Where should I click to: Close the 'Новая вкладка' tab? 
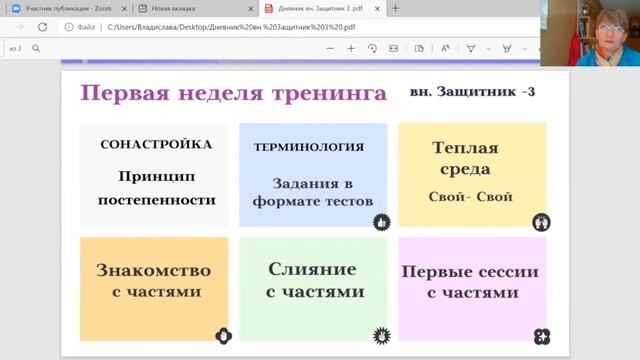251,9
